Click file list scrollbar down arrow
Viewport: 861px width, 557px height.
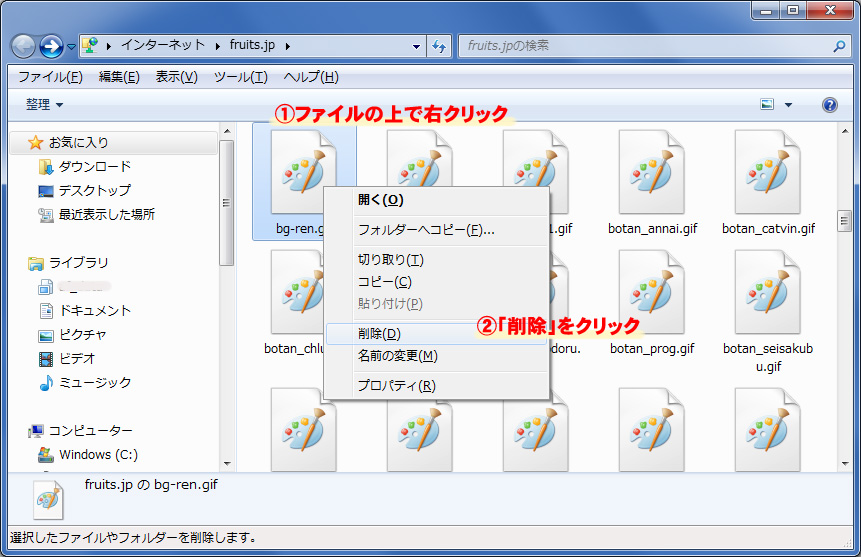click(845, 464)
